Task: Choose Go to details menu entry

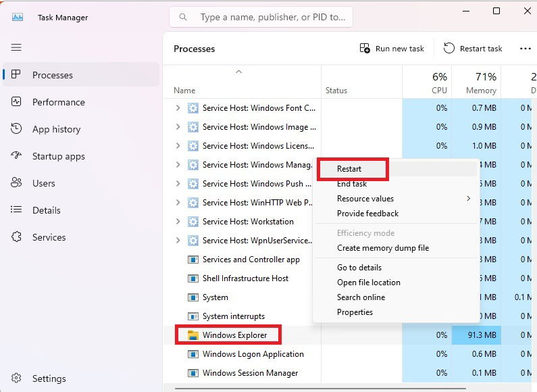Action: (359, 268)
